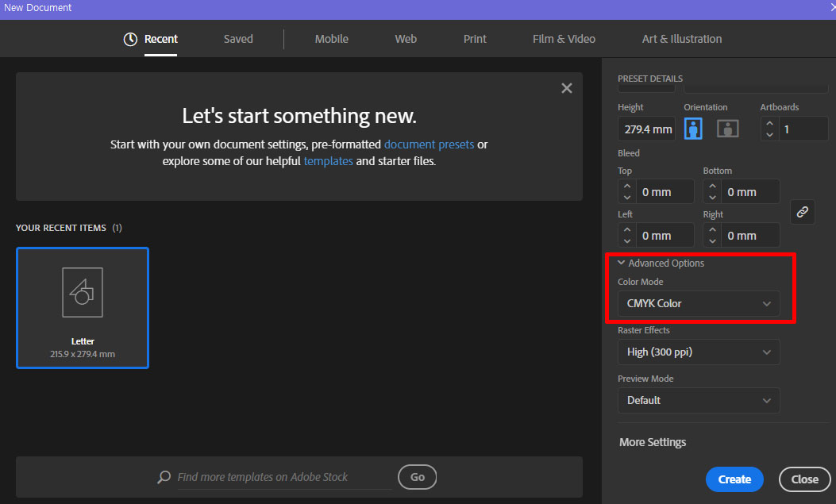The image size is (836, 504).
Task: Increase Bottom bleed value
Action: pyautogui.click(x=712, y=186)
